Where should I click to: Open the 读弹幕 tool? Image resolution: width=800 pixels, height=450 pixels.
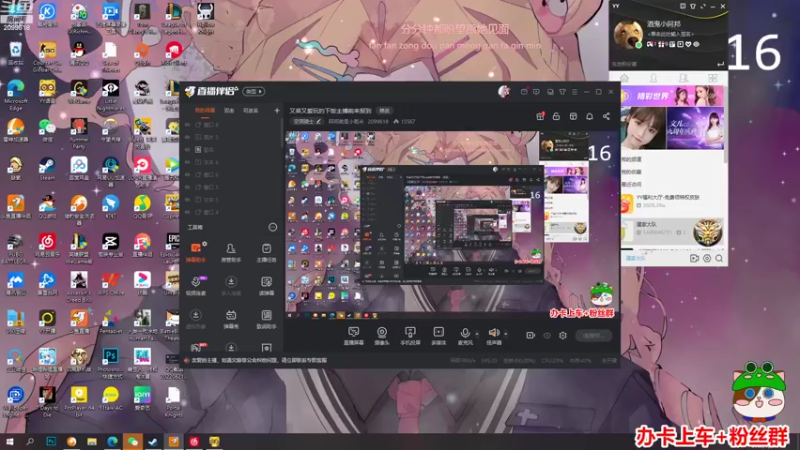266,286
